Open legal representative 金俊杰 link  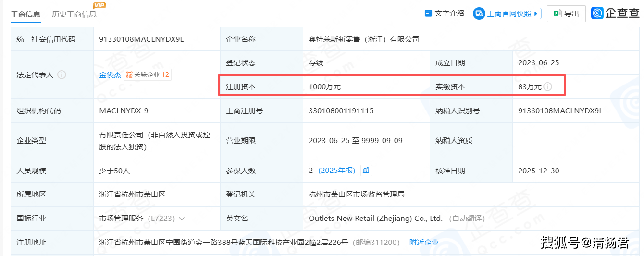[110, 74]
